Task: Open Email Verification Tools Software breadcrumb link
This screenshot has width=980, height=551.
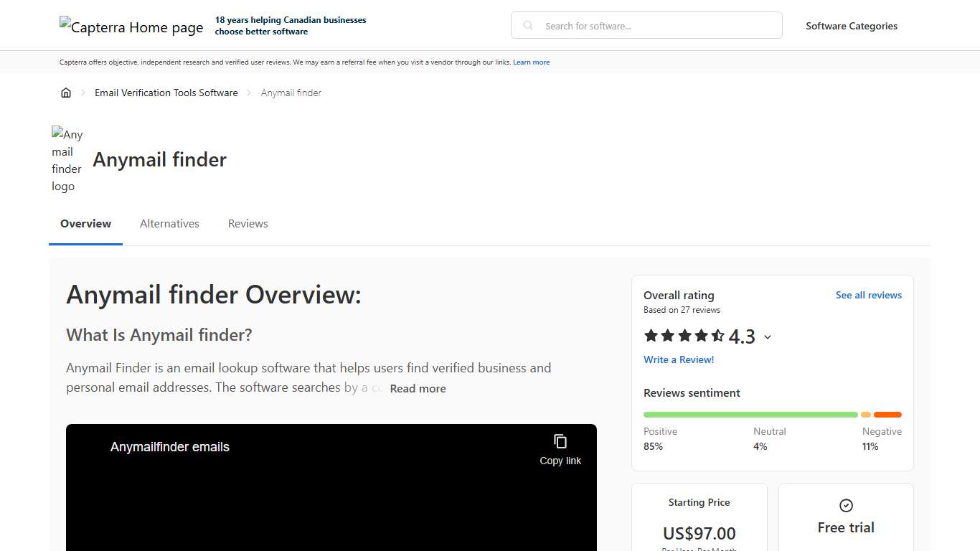Action: 166,92
